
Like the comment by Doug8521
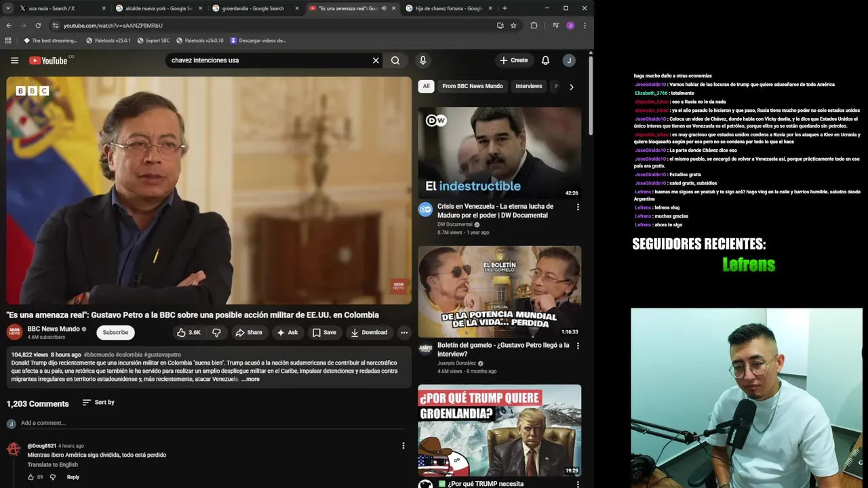(x=31, y=477)
